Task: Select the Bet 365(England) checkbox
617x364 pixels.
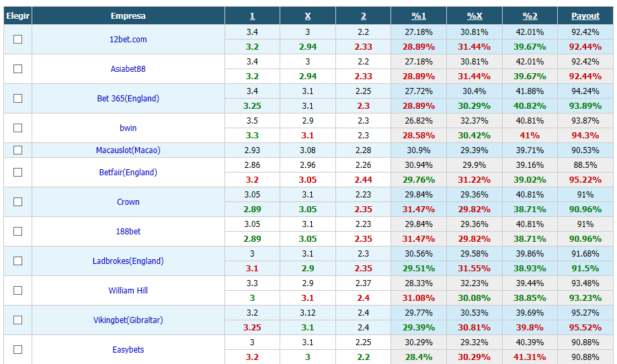Action: pos(17,98)
